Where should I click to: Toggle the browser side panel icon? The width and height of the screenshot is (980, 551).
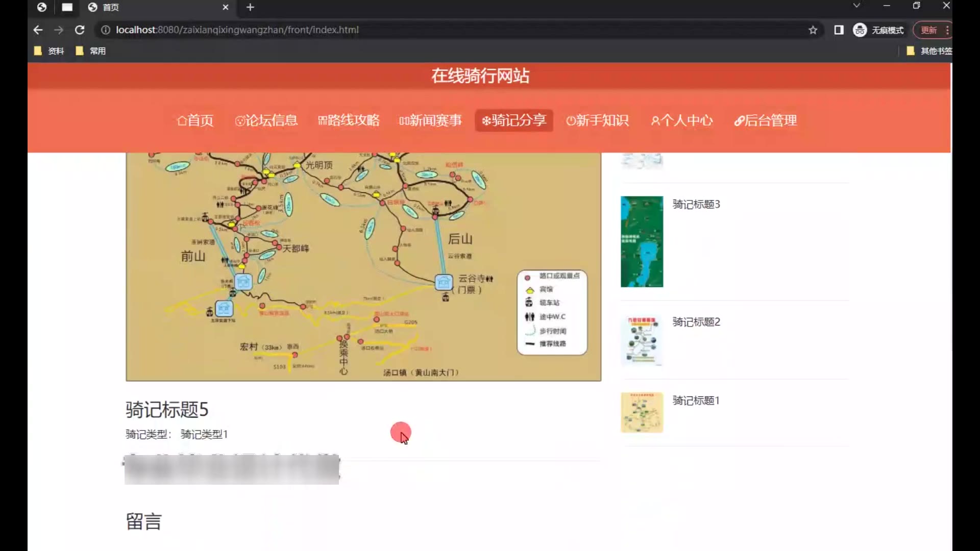839,30
